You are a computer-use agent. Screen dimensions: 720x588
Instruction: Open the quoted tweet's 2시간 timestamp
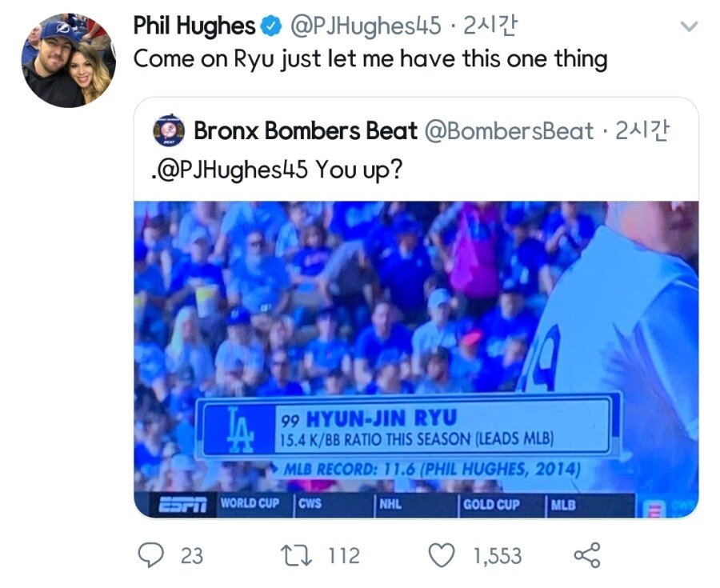(641, 130)
